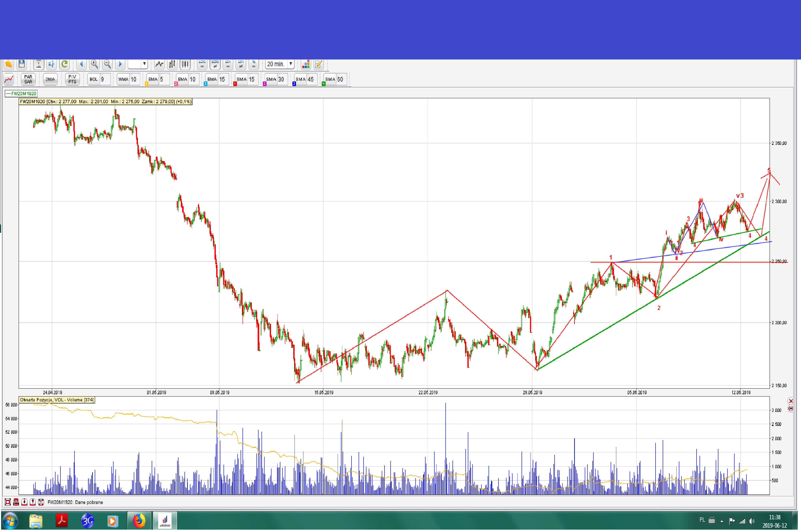This screenshot has height=532, width=801.
Task: Click the zoom in magnifier icon
Action: pos(94,64)
